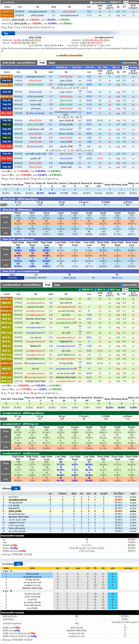
Task: Toggle MAS Cup filter checkbox in Selangor section
Action: coord(108,289)
